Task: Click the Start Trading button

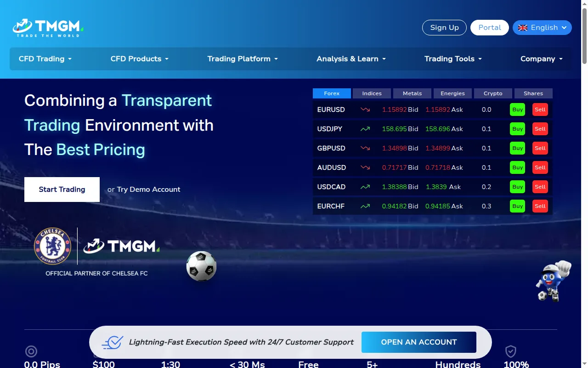Action: [x=62, y=190]
